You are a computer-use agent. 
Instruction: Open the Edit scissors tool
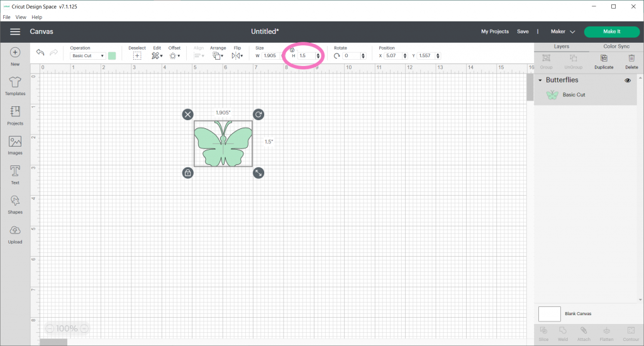(x=157, y=56)
